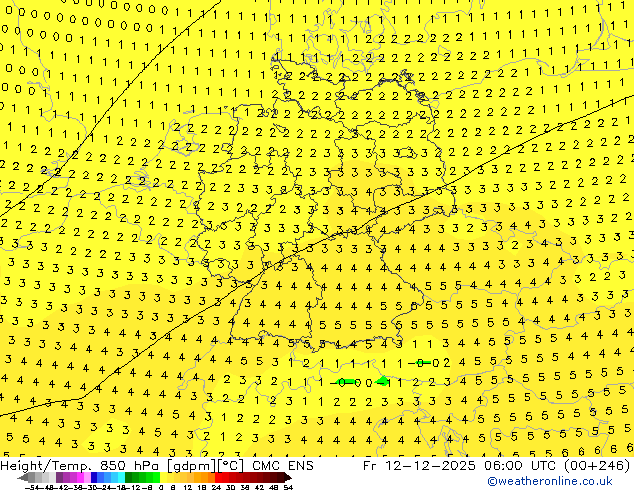Viewport: 634px width, 490px height.
Task: Click the CMC ENS model label
Action: point(283,466)
